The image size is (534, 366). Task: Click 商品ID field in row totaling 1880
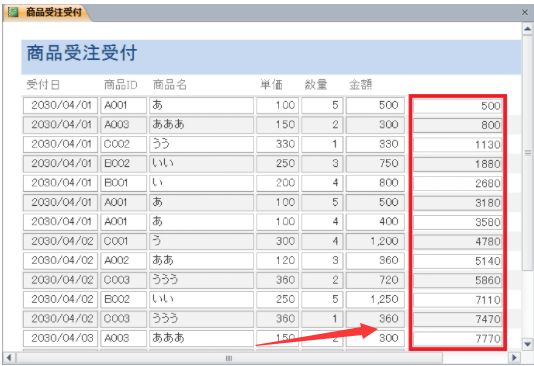click(x=123, y=163)
